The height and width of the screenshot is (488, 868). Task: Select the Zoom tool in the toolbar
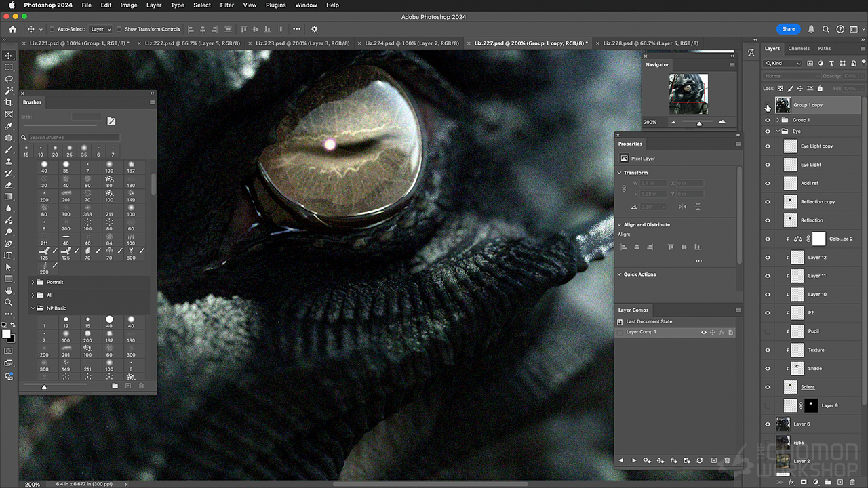[x=9, y=302]
